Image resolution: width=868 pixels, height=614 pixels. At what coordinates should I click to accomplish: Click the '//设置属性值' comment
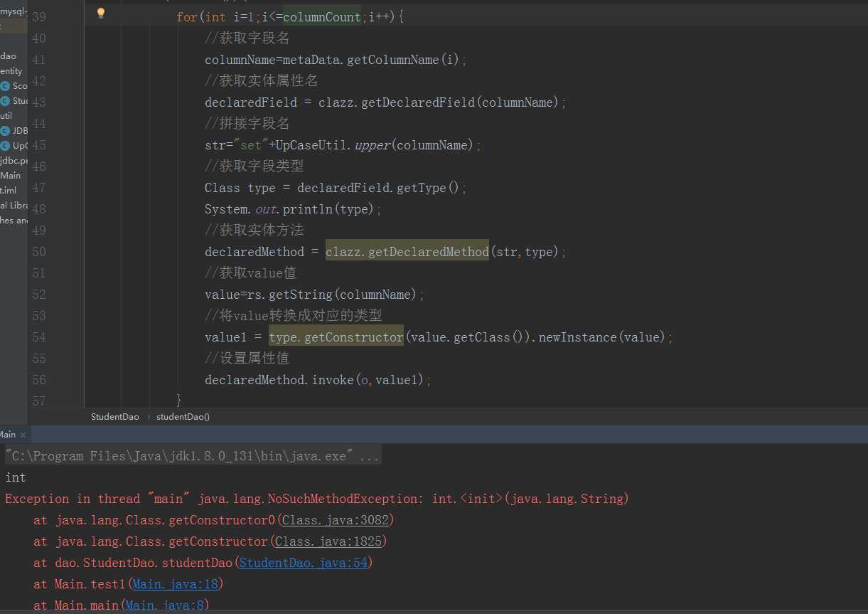[x=247, y=359]
